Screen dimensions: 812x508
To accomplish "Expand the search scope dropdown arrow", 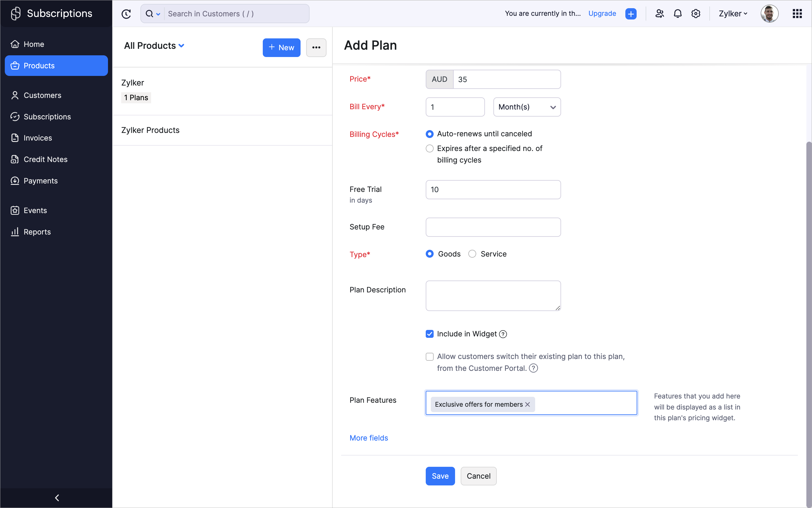I will tap(158, 14).
